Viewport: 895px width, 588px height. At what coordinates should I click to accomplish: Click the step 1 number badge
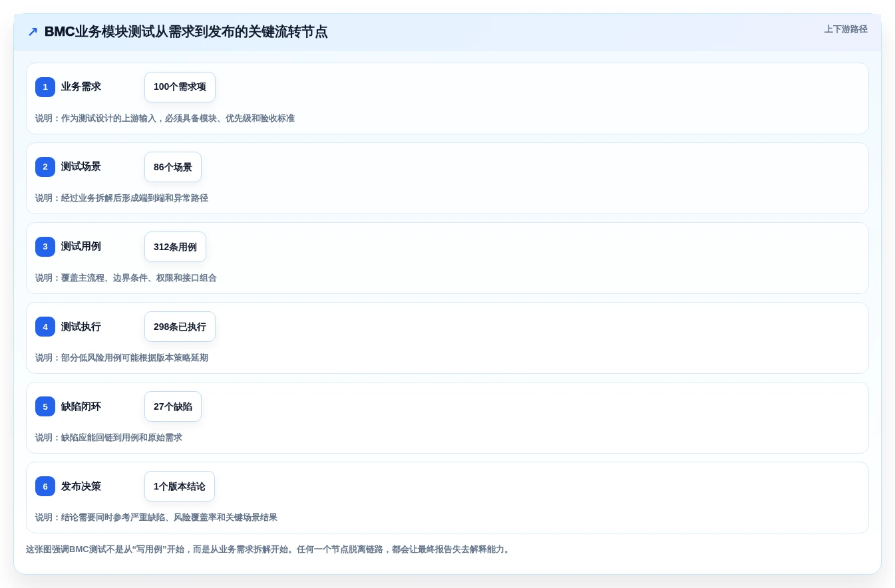[x=45, y=87]
